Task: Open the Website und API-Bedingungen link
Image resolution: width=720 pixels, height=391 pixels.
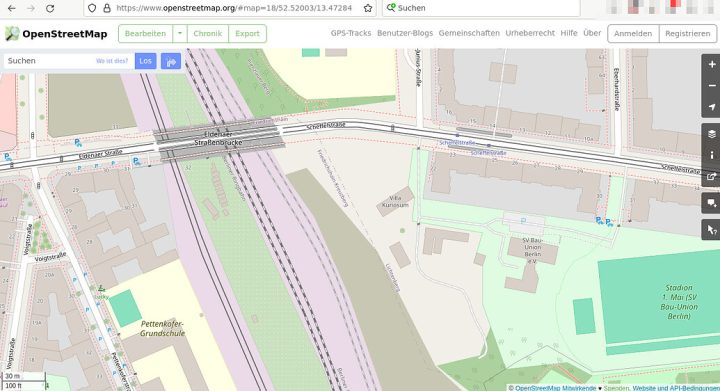Action: point(676,388)
